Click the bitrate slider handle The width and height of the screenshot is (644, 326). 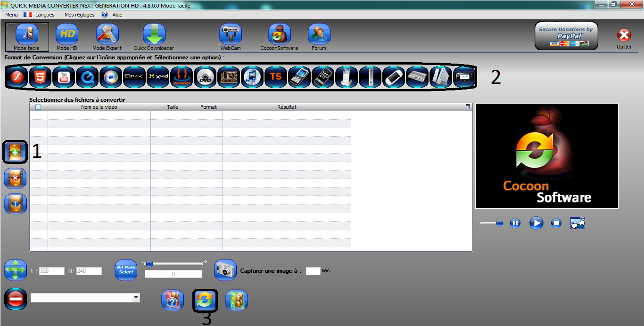pyautogui.click(x=149, y=264)
